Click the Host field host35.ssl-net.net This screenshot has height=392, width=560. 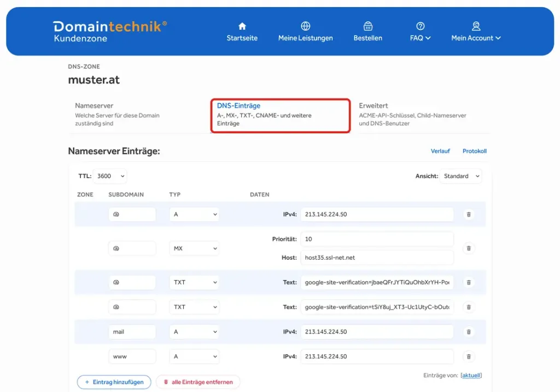pyautogui.click(x=377, y=258)
